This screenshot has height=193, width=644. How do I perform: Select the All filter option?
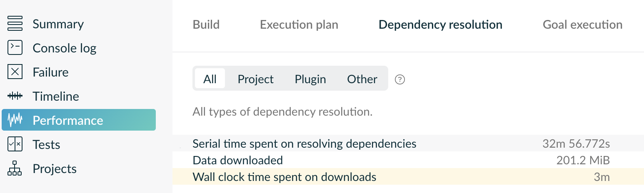(210, 79)
